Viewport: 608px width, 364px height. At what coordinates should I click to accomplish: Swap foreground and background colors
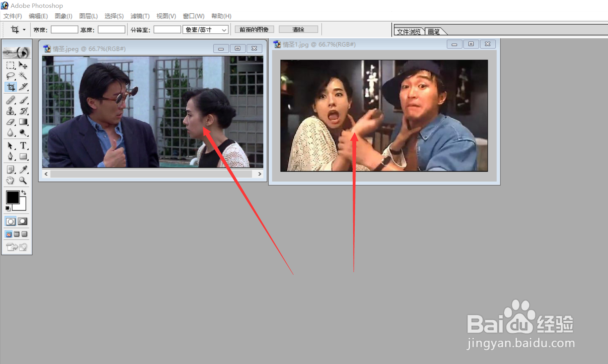pos(24,192)
